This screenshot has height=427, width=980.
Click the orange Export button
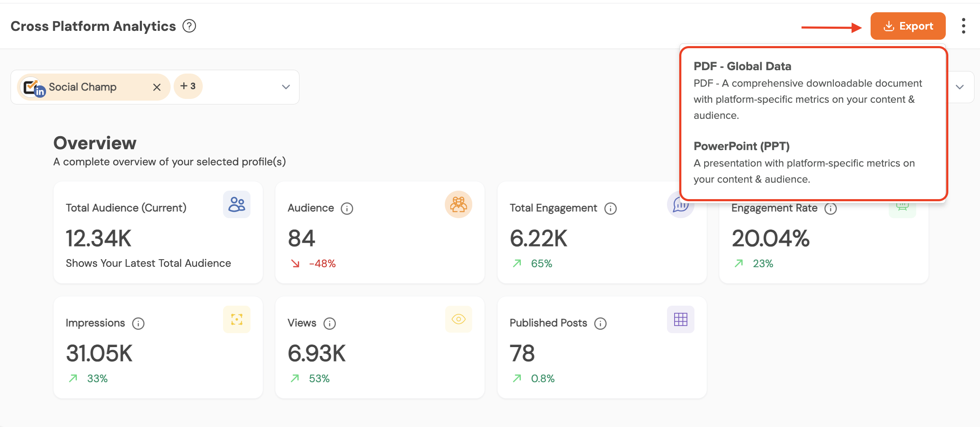[908, 26]
